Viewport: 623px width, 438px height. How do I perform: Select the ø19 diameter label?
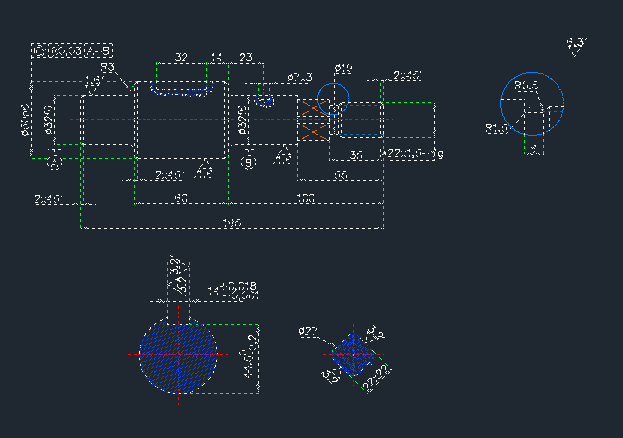343,69
